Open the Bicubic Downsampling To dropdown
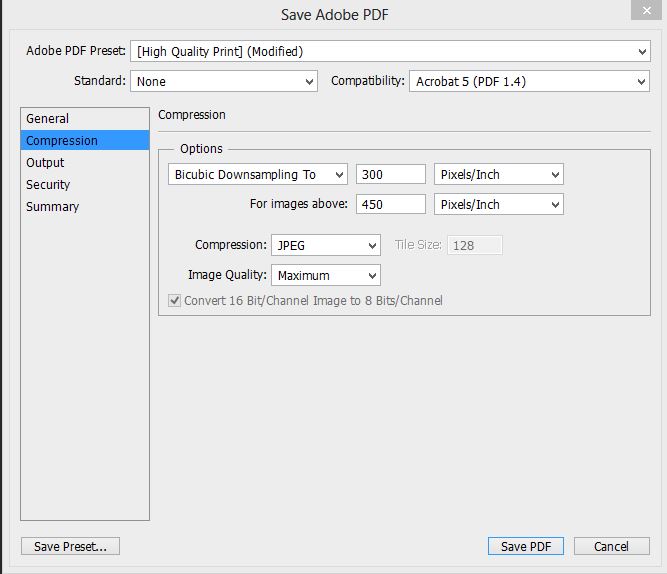The width and height of the screenshot is (667, 574). [258, 174]
